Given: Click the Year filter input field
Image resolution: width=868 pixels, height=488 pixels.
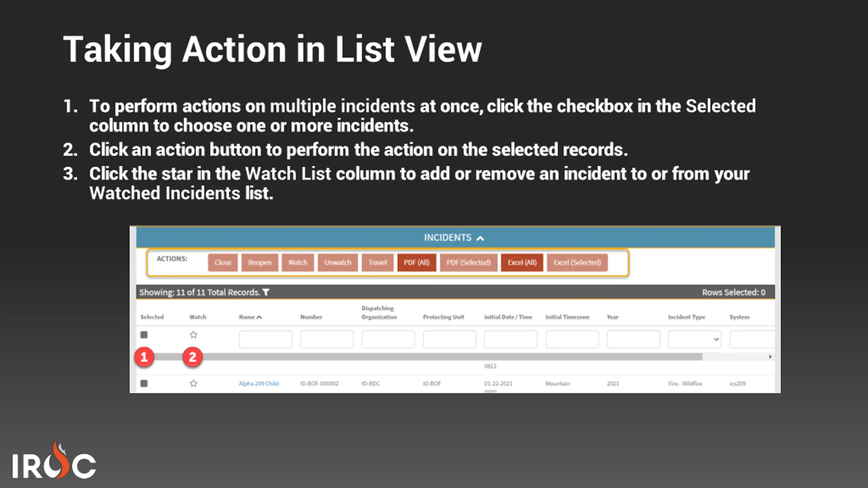Looking at the screenshot, I should click(633, 339).
